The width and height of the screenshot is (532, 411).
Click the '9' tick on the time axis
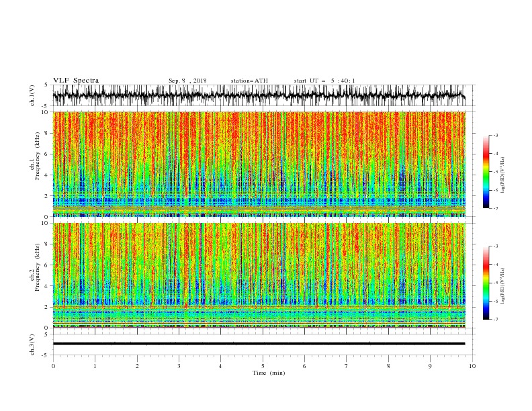[x=430, y=366]
